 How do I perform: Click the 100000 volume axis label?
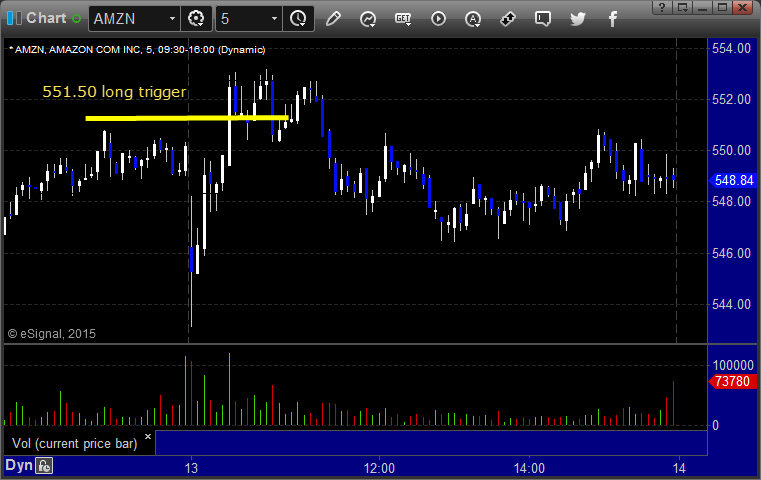point(733,365)
